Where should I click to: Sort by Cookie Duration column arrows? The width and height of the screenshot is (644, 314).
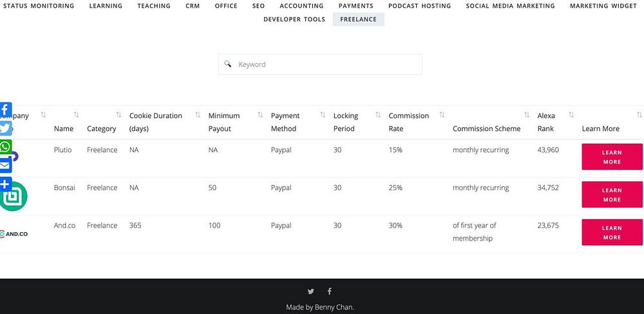click(x=198, y=115)
